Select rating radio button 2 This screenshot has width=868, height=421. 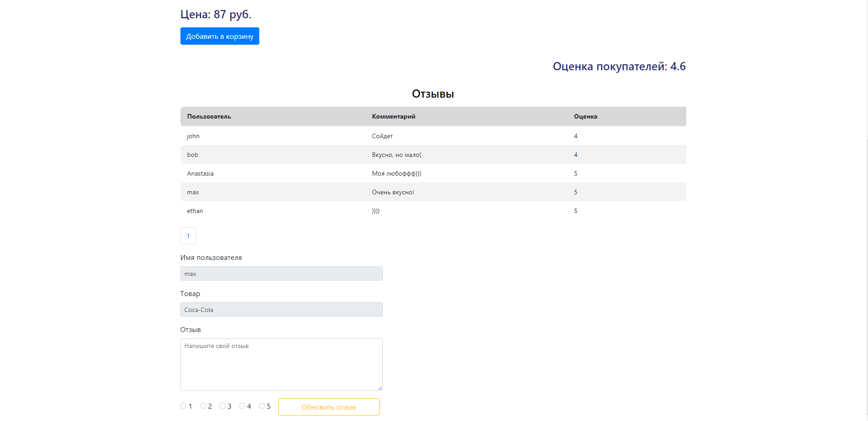[x=203, y=405]
